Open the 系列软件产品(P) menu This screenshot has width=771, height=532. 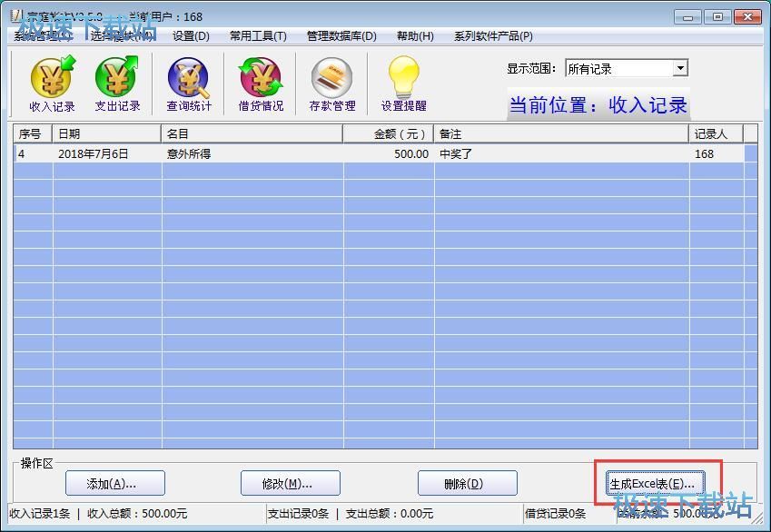tap(493, 36)
